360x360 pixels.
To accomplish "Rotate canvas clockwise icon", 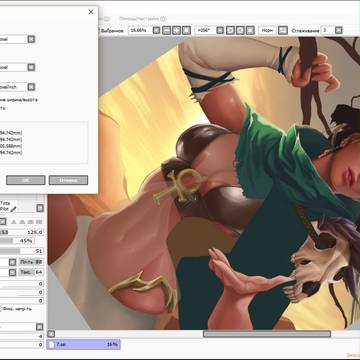I will point(240,30).
